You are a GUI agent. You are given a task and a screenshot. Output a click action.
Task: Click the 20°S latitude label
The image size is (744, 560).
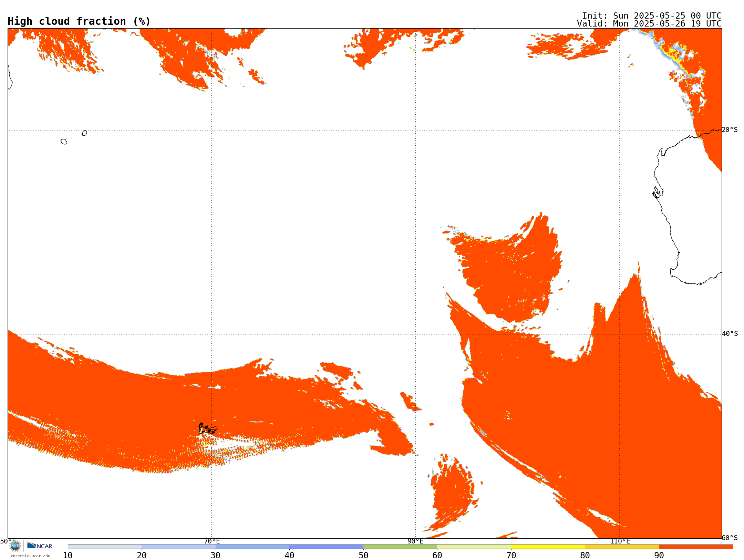coord(730,130)
